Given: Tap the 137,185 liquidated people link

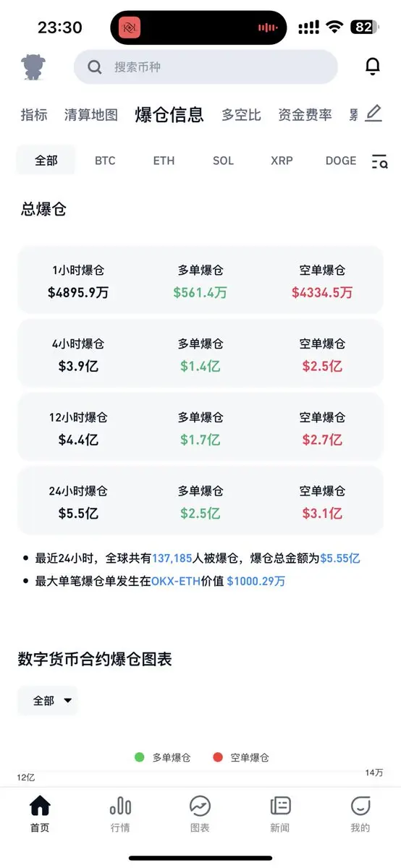Looking at the screenshot, I should click(x=172, y=558).
